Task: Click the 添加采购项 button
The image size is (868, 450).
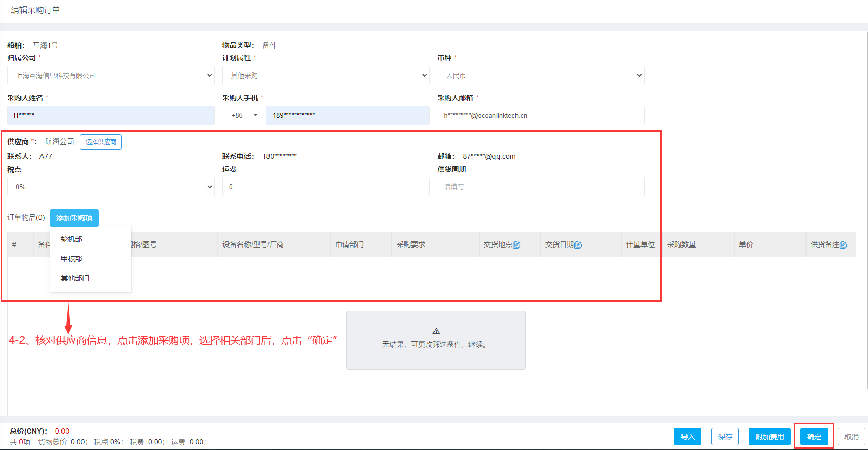Action: click(74, 218)
